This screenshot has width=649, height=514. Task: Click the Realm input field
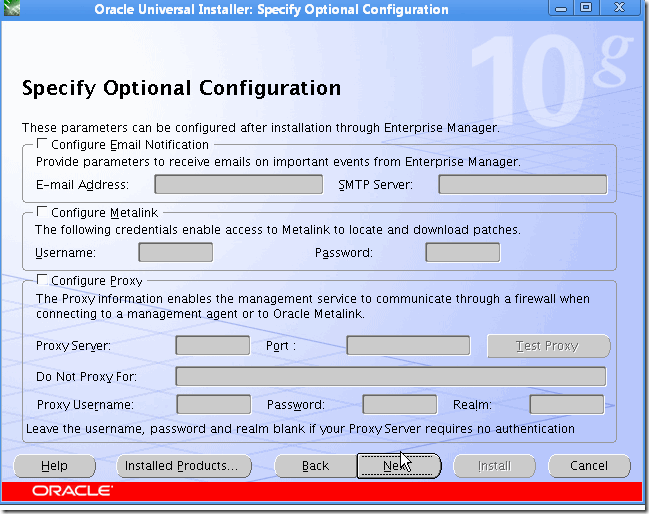(x=567, y=404)
